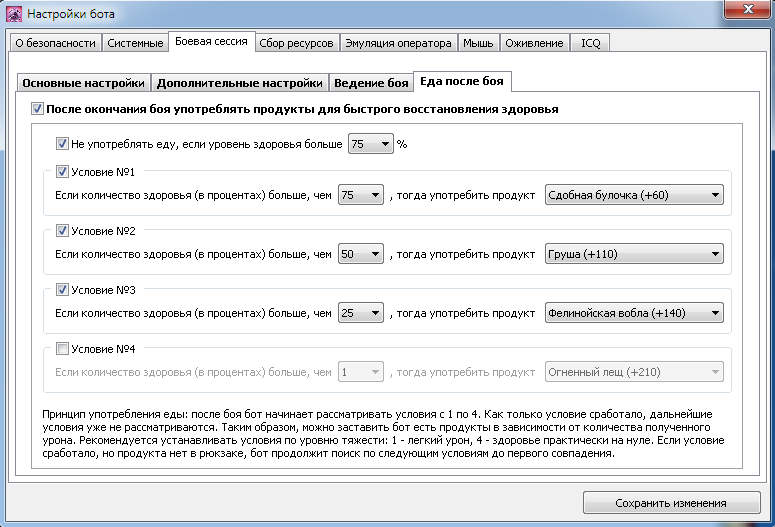This screenshot has height=527, width=775.
Task: Click Сохранить изменения button
Action: point(671,503)
